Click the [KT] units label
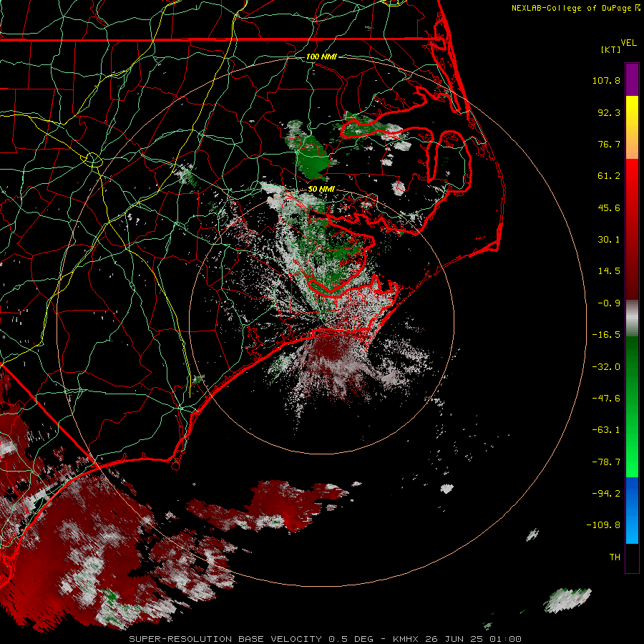 tap(611, 49)
